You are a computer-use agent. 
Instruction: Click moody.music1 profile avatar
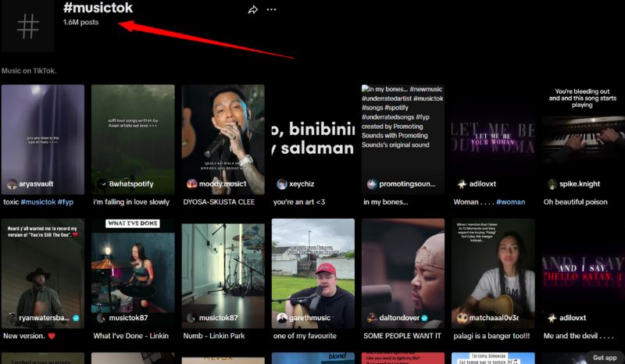coord(192,184)
